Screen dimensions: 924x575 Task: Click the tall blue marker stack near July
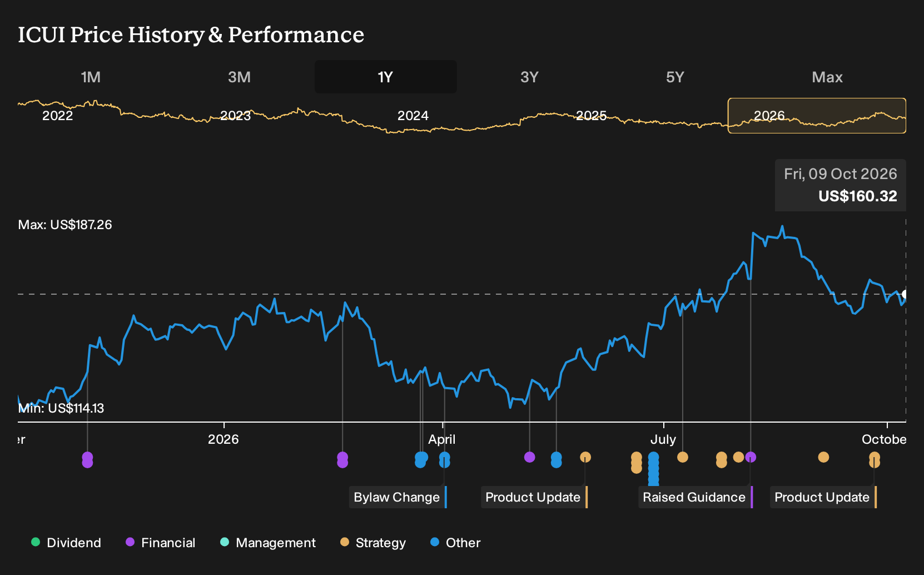point(654,469)
